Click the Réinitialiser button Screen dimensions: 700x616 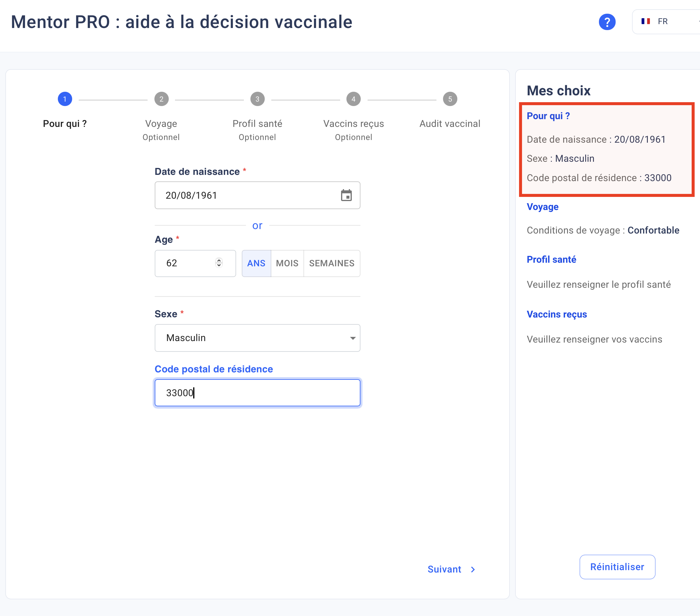click(x=617, y=567)
